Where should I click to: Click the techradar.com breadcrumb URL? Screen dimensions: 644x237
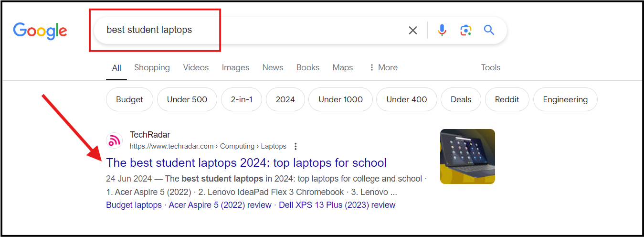208,146
